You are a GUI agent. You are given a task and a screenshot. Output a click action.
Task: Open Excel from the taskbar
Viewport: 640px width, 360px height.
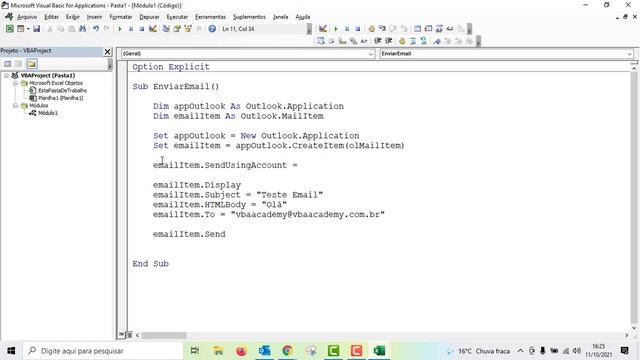click(379, 351)
